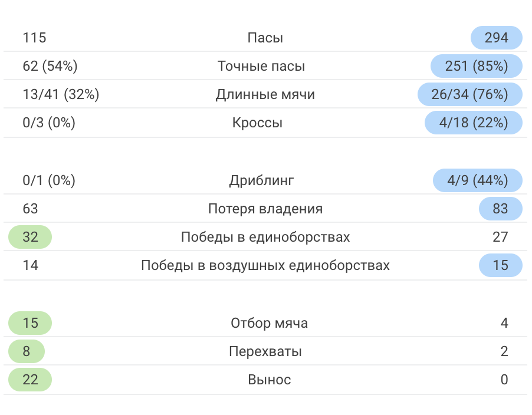Image resolution: width=532 pixels, height=415 pixels.
Task: Select the Точные пасы row label
Action: tap(261, 66)
